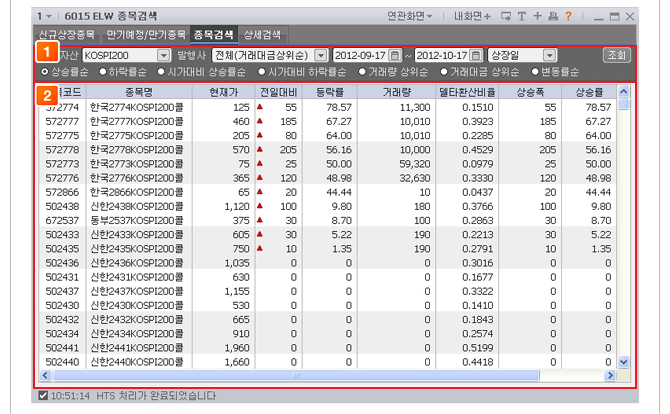Screen dimensions: 670x414
Task: Switch to the 종목검색 tab
Action: (214, 35)
